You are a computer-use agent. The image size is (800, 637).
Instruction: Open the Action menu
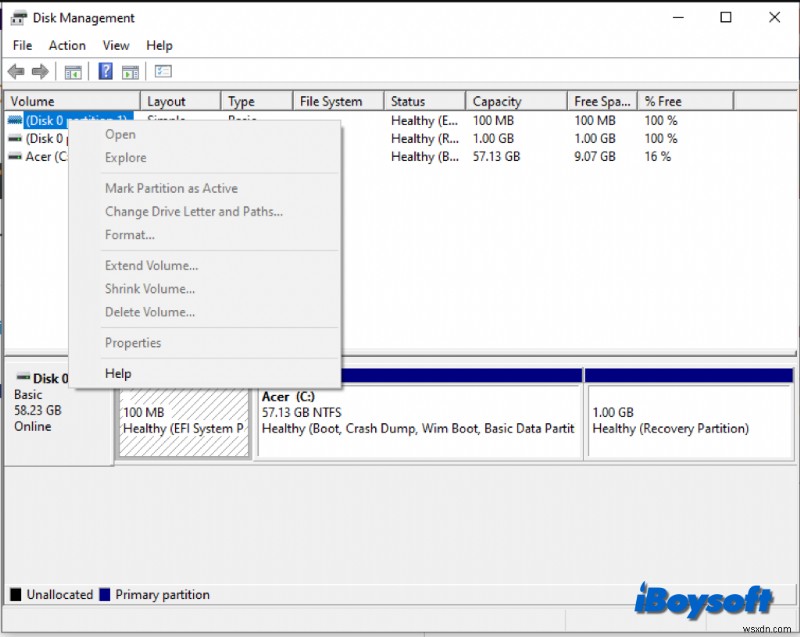click(67, 45)
